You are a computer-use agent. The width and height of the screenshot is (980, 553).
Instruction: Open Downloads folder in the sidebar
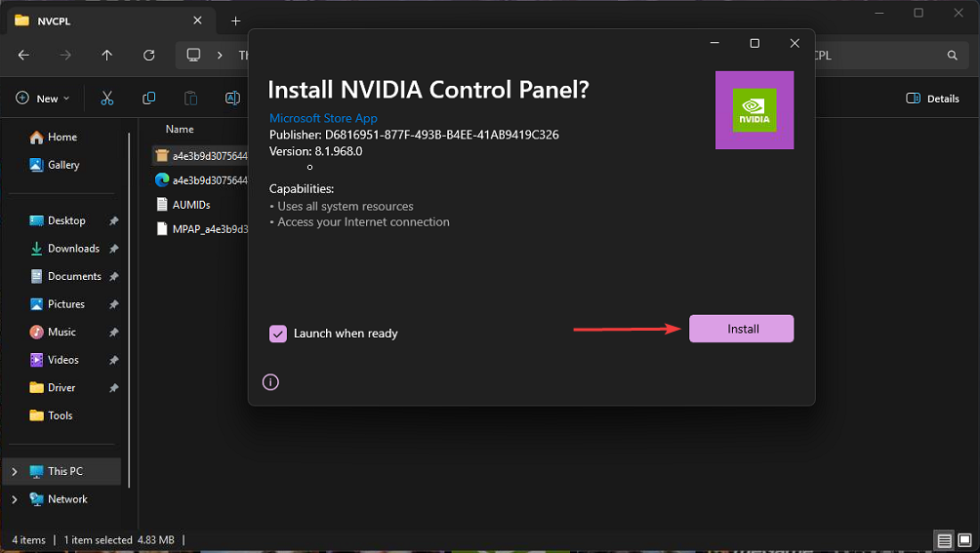(73, 249)
